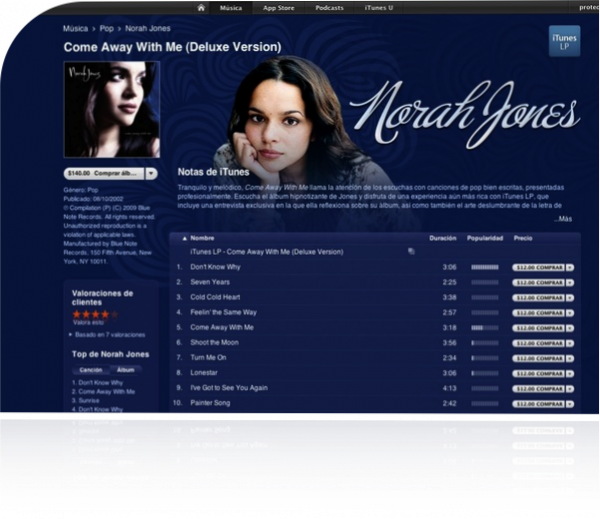
Task: Buy Painter Song track
Action: coord(538,404)
